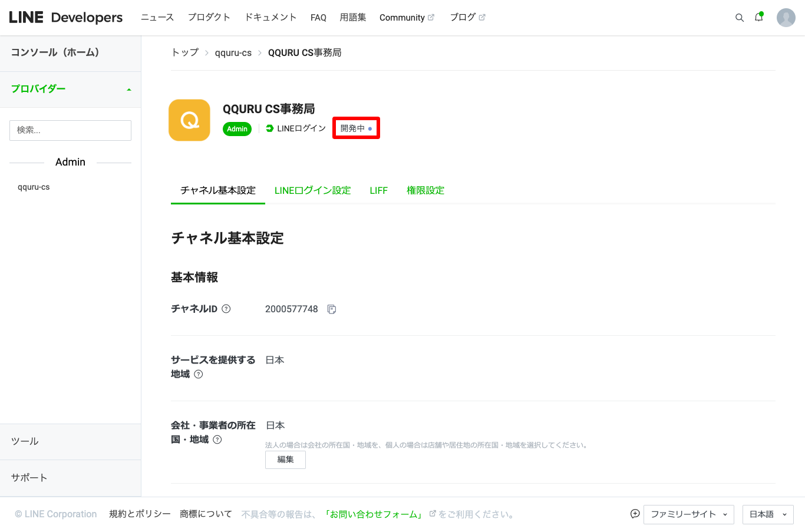Open the search magnifier icon
The height and width of the screenshot is (532, 805).
[739, 18]
